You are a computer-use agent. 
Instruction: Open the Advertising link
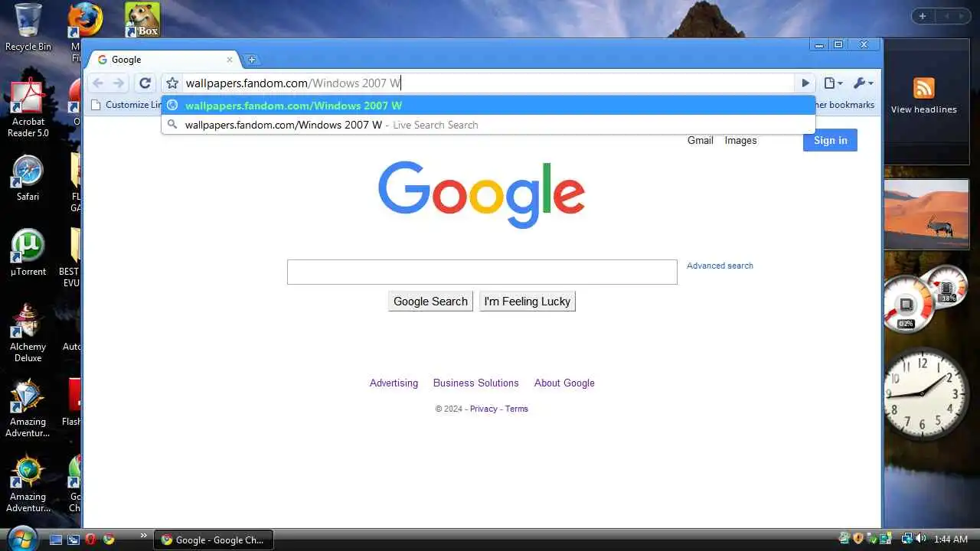[394, 383]
